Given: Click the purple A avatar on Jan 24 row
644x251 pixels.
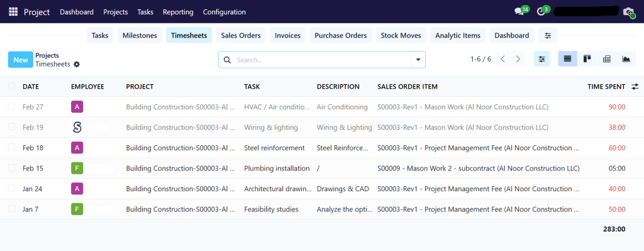Looking at the screenshot, I should 77,189.
